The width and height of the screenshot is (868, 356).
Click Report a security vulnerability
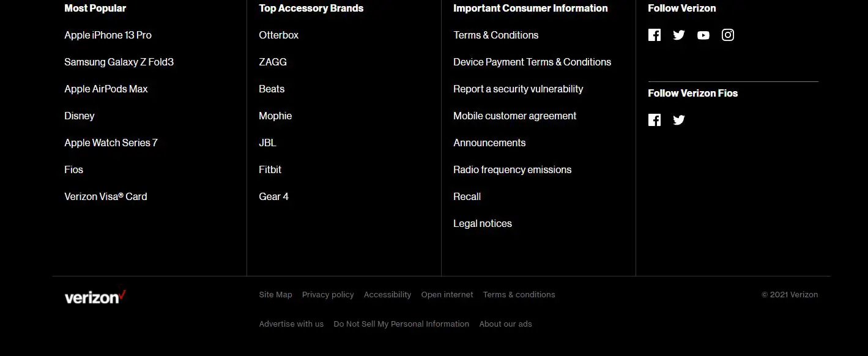518,89
